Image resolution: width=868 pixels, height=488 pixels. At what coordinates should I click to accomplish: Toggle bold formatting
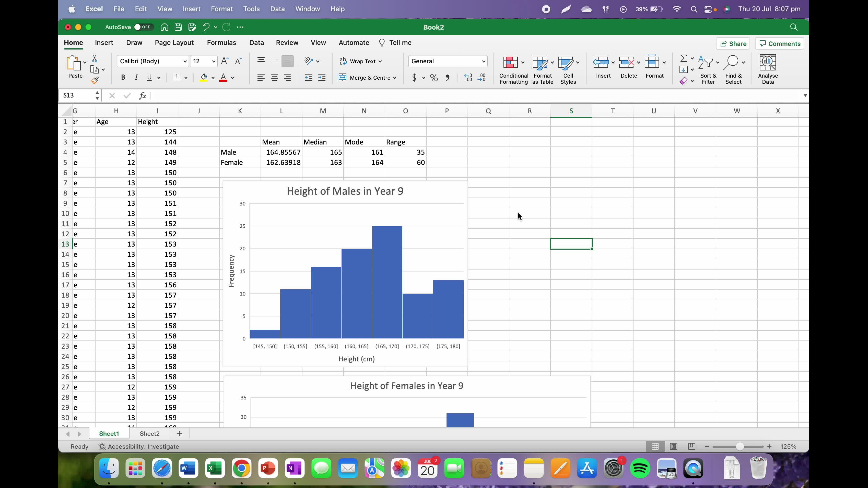pos(123,77)
